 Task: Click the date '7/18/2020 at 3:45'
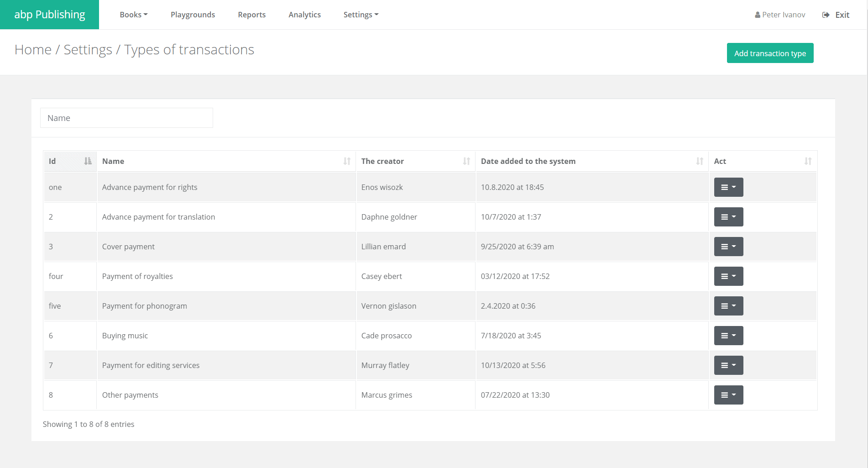tap(511, 336)
